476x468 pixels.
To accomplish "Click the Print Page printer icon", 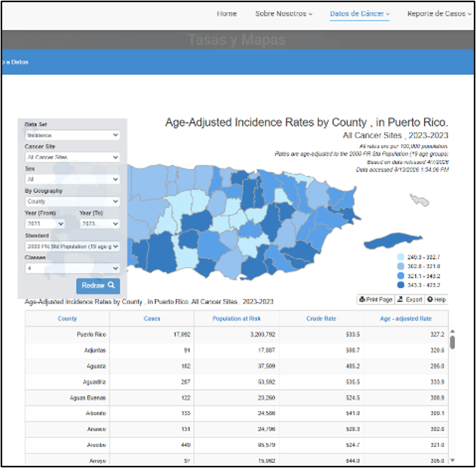I will pos(362,300).
